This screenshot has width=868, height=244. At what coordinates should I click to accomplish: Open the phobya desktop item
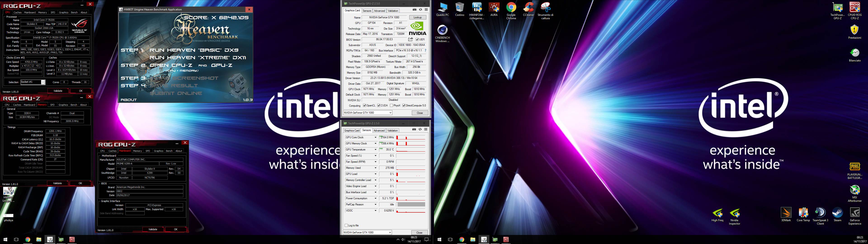(8, 217)
